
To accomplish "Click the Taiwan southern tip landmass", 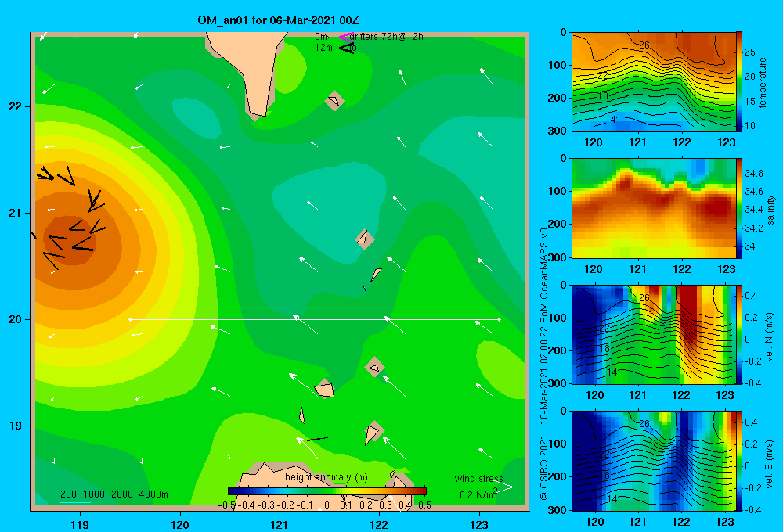I will [254, 70].
